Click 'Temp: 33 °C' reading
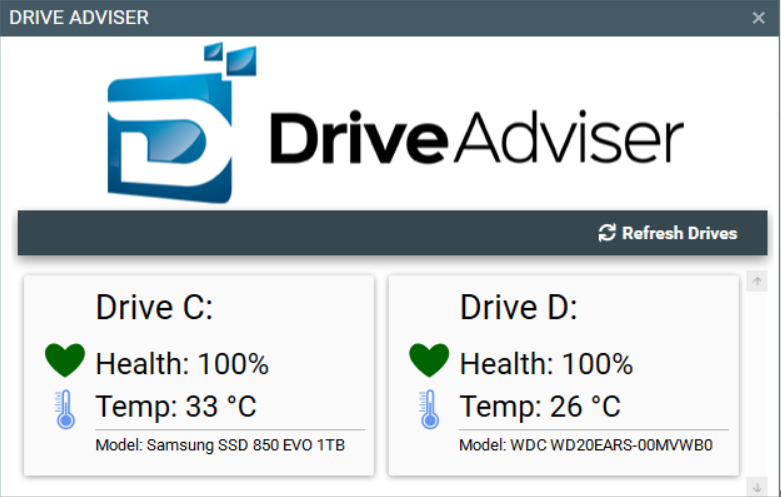Image resolution: width=781 pixels, height=497 pixels. coord(176,406)
